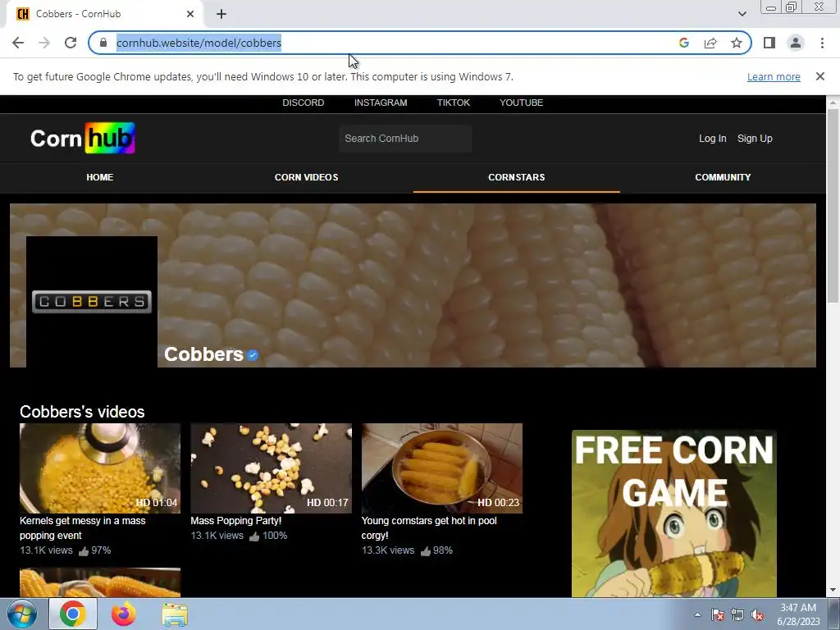Launch Firefox from the taskbar
Screen dimensions: 840x630
click(x=124, y=614)
